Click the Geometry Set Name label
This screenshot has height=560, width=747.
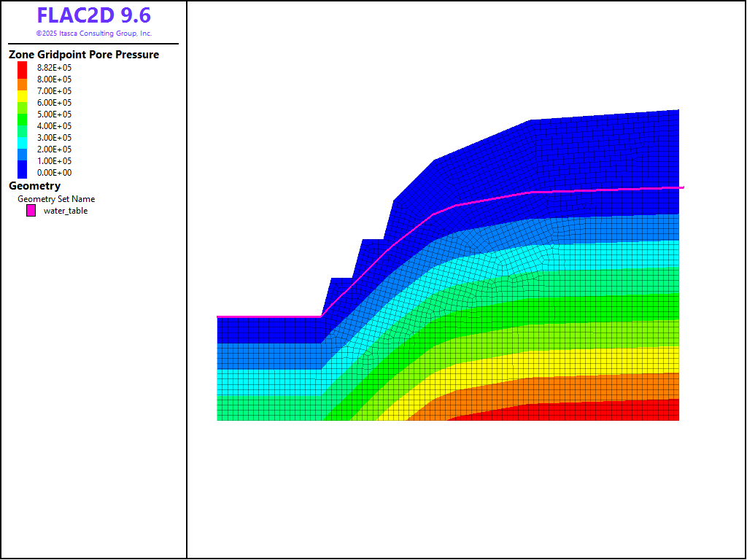click(56, 199)
